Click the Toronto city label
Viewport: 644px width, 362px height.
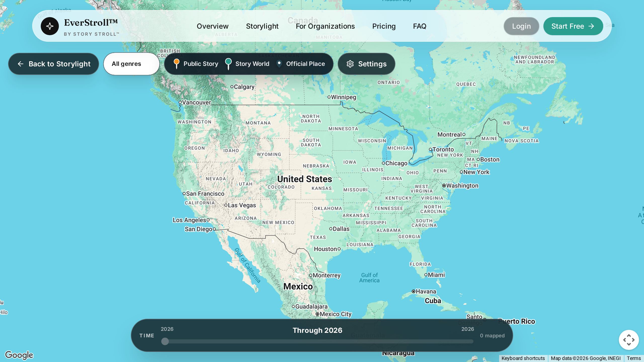(x=443, y=149)
